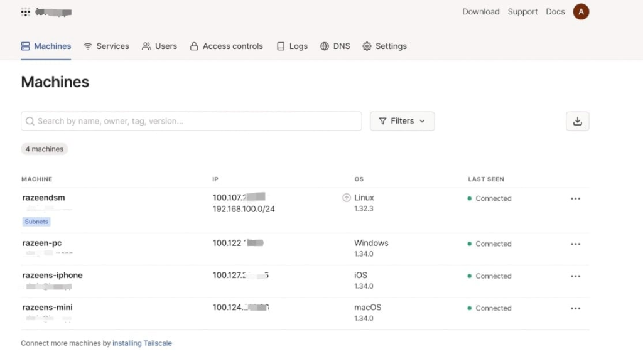Click Connected status for razeendsm
The height and width of the screenshot is (364, 643).
tap(489, 198)
